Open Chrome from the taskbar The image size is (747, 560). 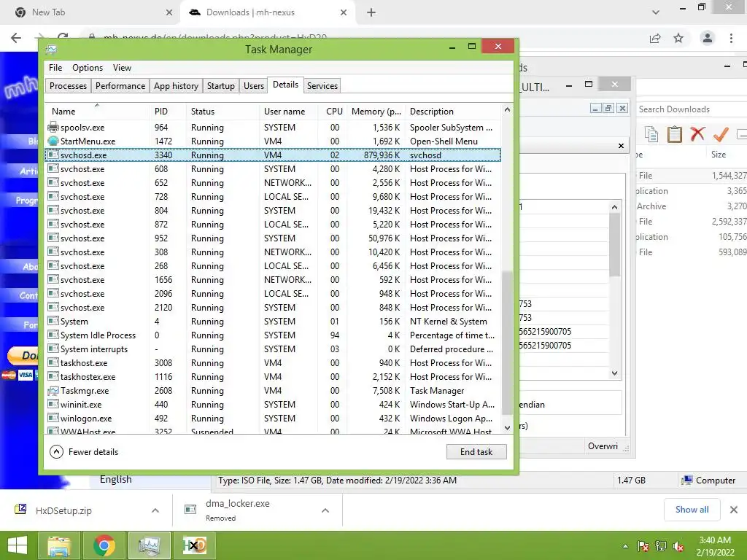coord(104,545)
